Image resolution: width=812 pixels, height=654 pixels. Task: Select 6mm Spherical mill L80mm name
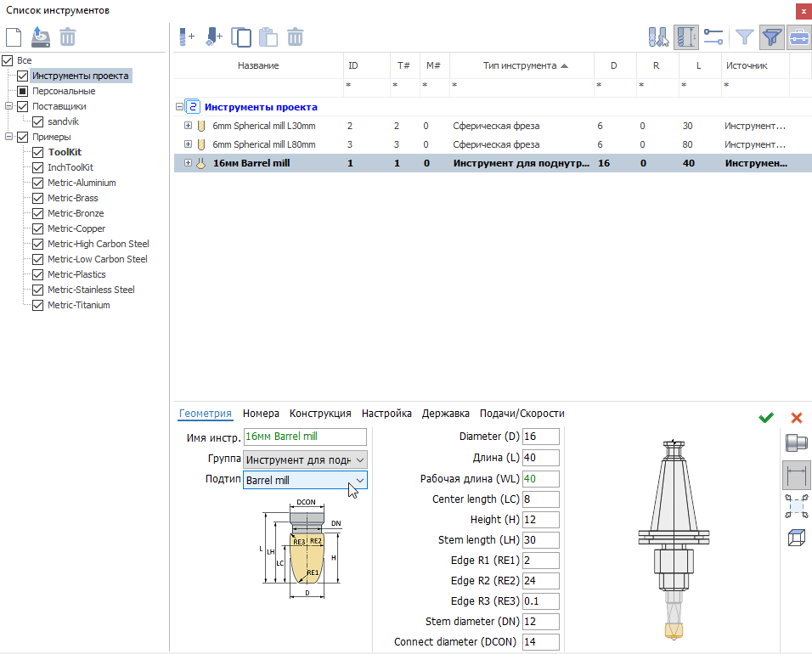[x=263, y=144]
